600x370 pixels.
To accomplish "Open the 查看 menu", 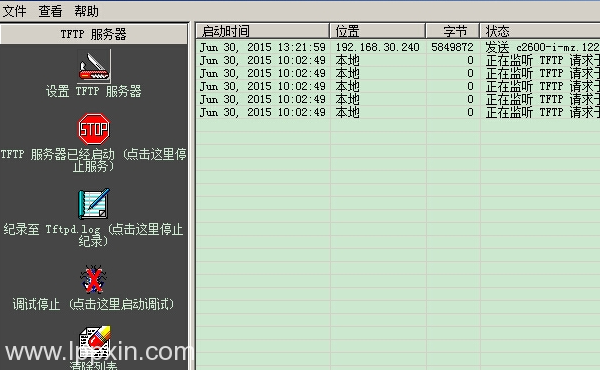I will 51,11.
